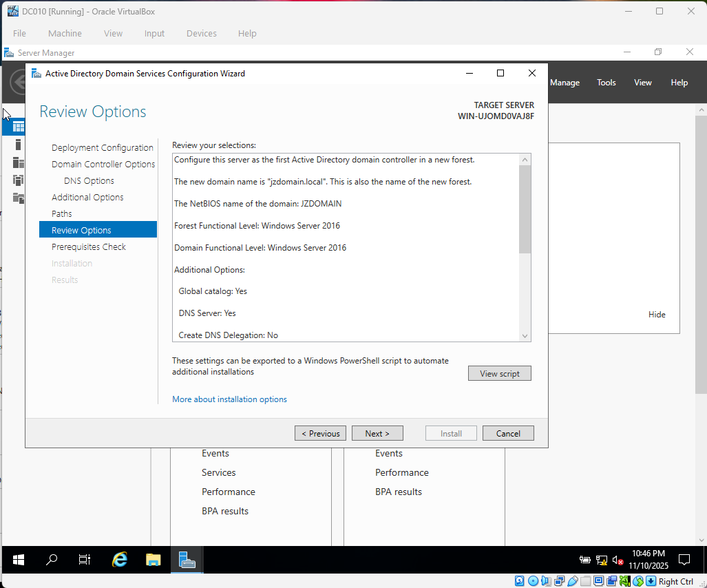Click the Task View taskbar icon
The width and height of the screenshot is (707, 588).
tap(84, 560)
